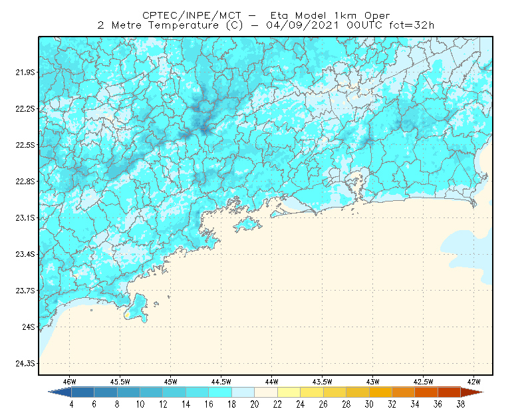The height and width of the screenshot is (411, 532).
Task: Click the 20 to 22 cream swatch
Action: (266, 392)
